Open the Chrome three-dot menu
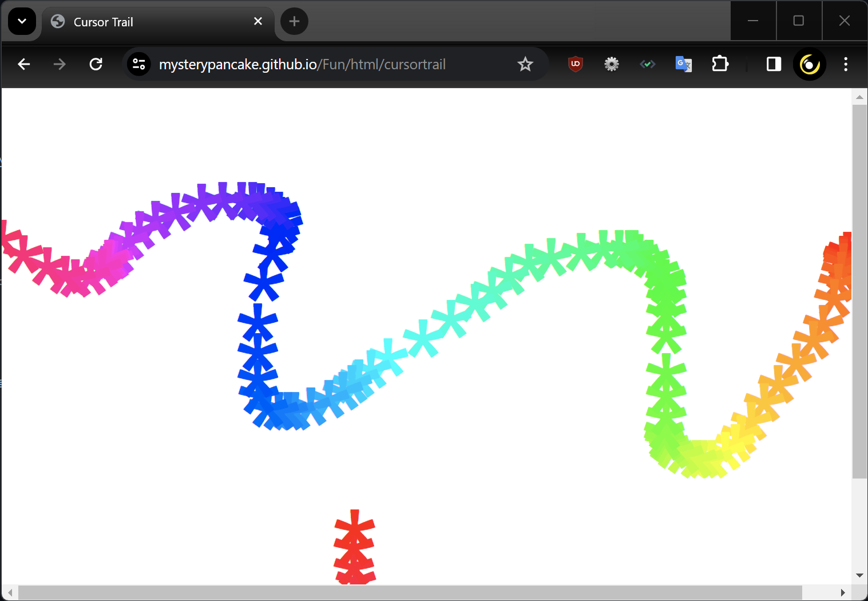The image size is (868, 601). coord(846,64)
